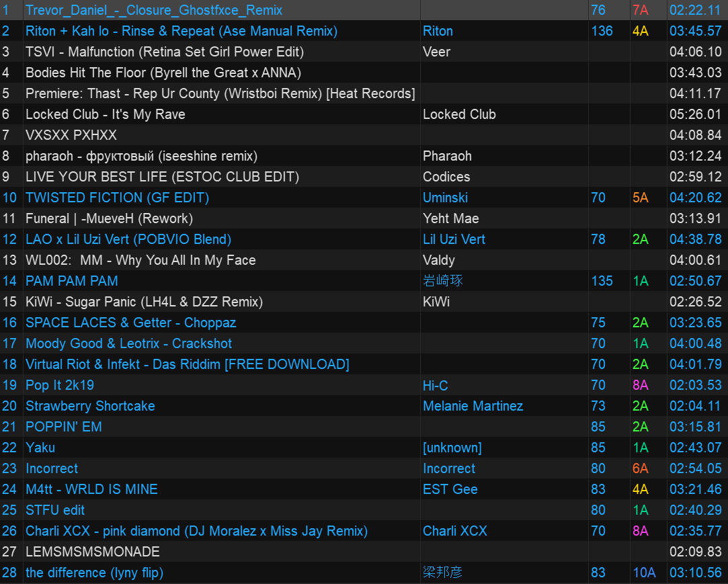Image resolution: width=728 pixels, height=584 pixels.
Task: Click key 5A in TWISTED FICTION row
Action: [x=640, y=198]
